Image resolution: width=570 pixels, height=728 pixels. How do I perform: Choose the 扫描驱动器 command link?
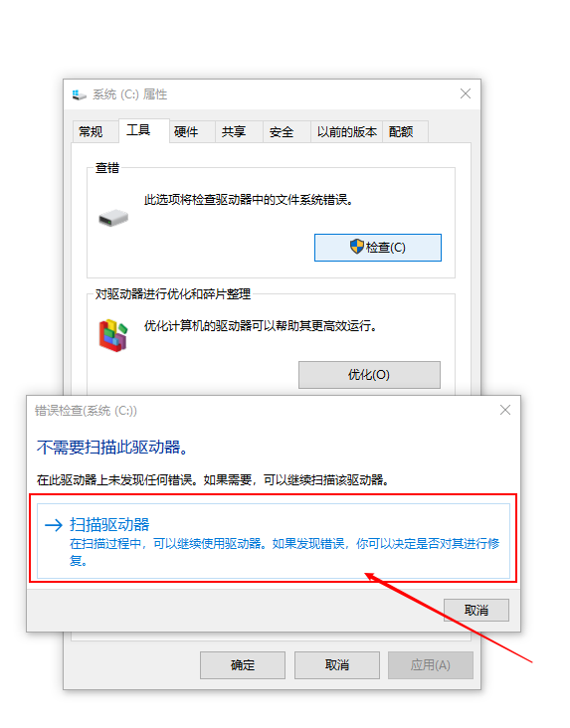[274, 541]
